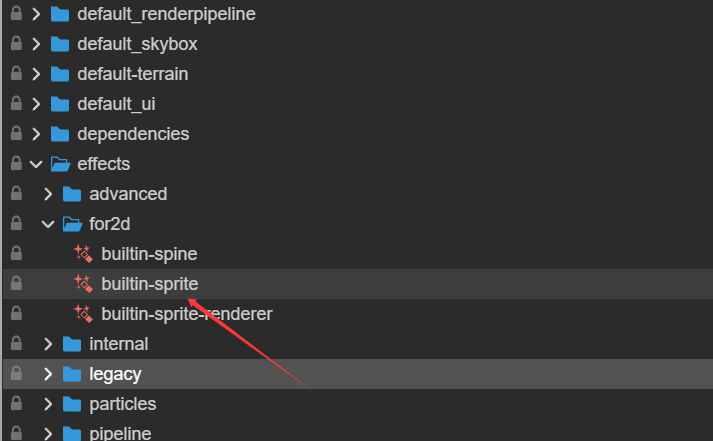Click the open effects folder icon
This screenshot has width=713, height=441.
(x=60, y=164)
